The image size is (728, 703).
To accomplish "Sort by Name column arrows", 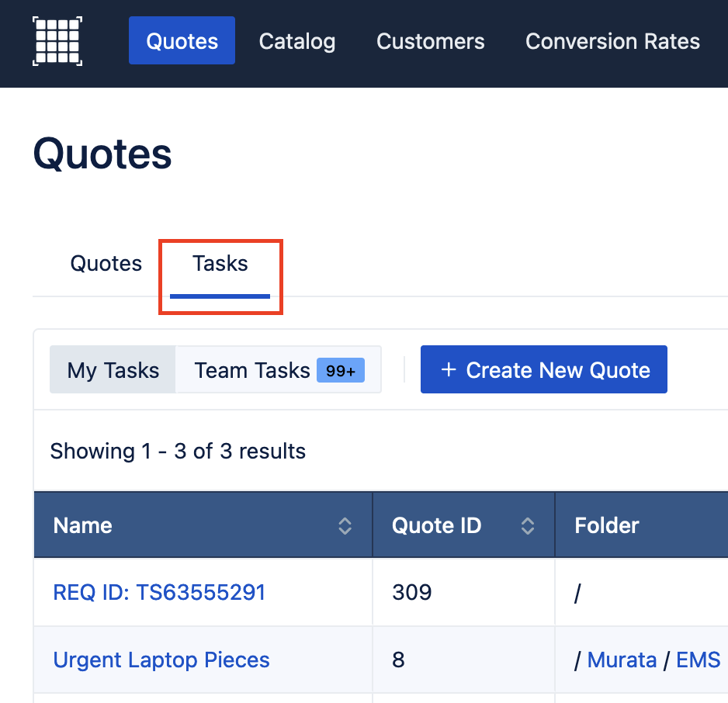I will pyautogui.click(x=345, y=526).
